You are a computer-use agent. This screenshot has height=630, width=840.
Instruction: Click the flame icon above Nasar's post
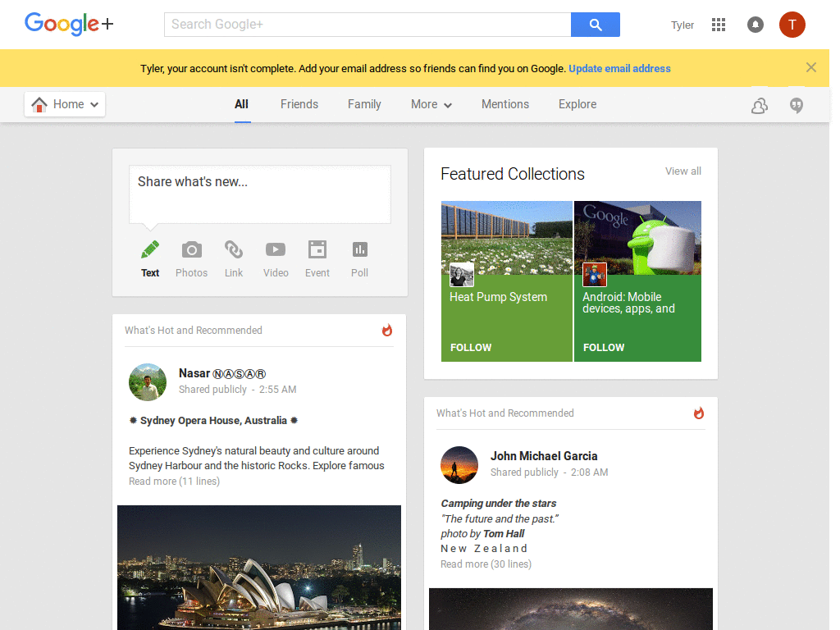click(387, 330)
